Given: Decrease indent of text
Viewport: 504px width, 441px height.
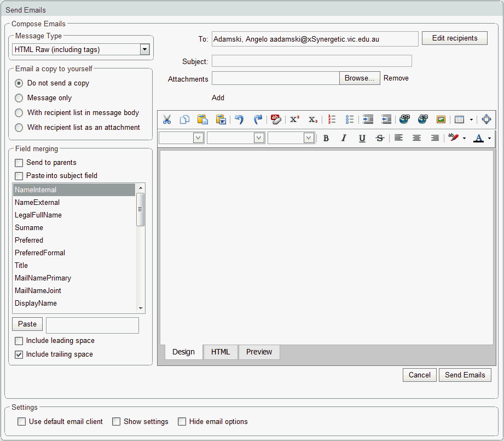Looking at the screenshot, I should pos(386,119).
